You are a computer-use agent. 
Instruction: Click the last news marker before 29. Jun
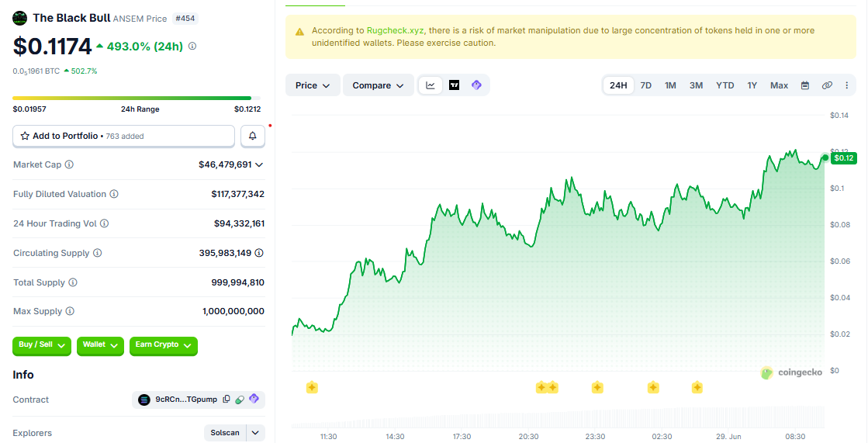pyautogui.click(x=697, y=388)
